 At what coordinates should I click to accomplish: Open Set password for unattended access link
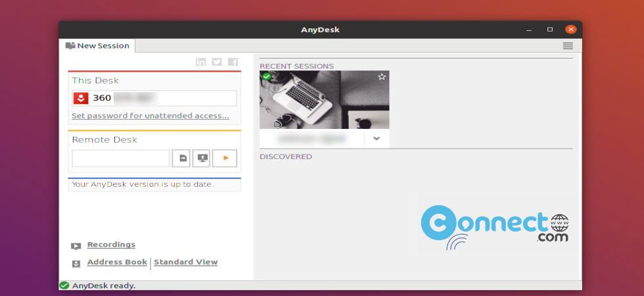coord(150,116)
